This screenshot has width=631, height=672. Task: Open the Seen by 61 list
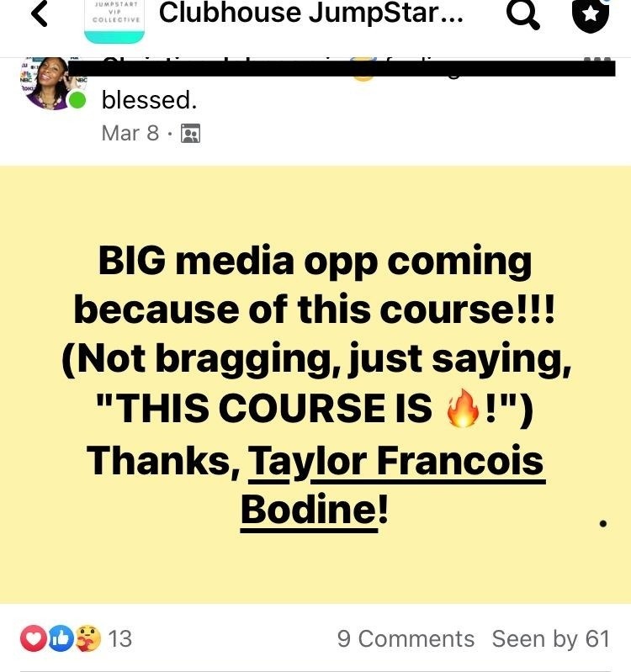551,639
